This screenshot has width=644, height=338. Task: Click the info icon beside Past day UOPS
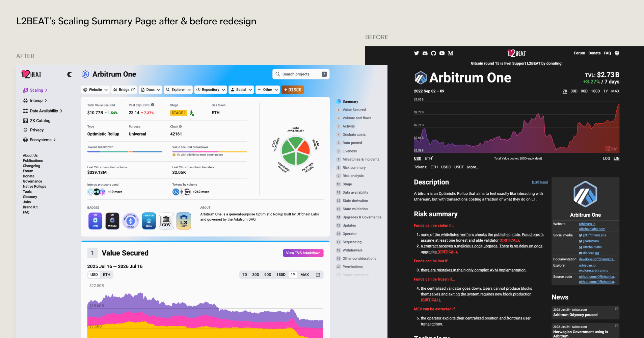click(153, 105)
